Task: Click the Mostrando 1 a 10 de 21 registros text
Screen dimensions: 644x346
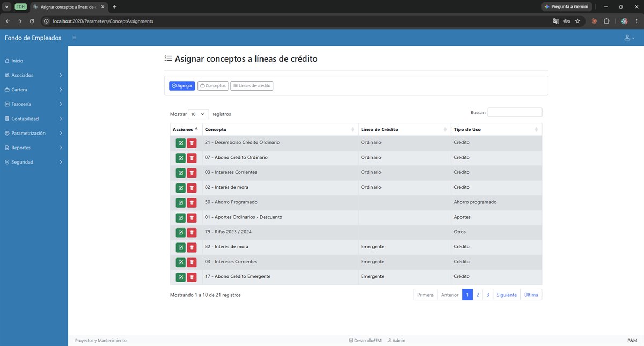Action: coord(206,295)
